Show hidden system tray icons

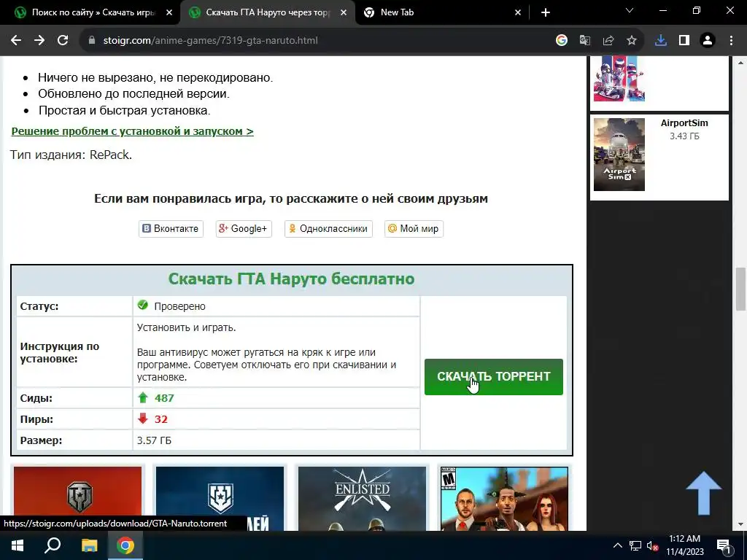(617, 545)
